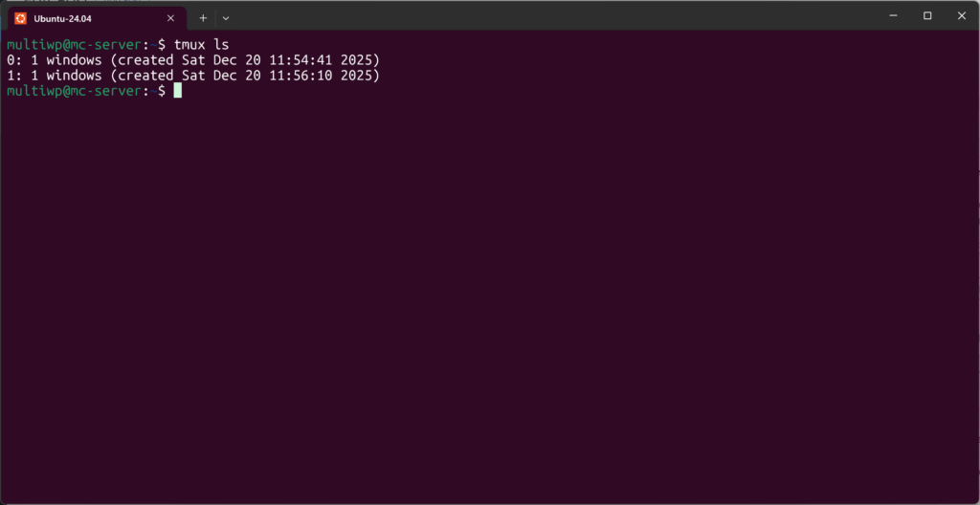Click the Ubuntu logo icon in the tab
980x505 pixels.
point(21,18)
